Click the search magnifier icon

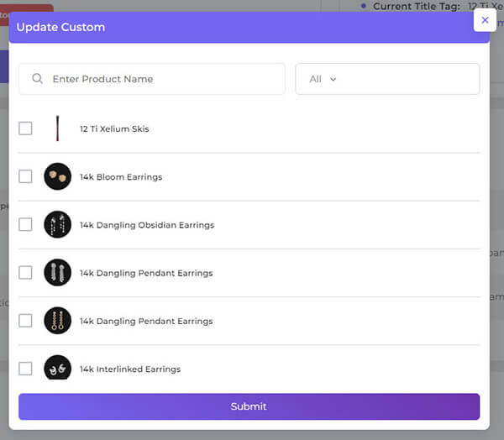pyautogui.click(x=37, y=78)
